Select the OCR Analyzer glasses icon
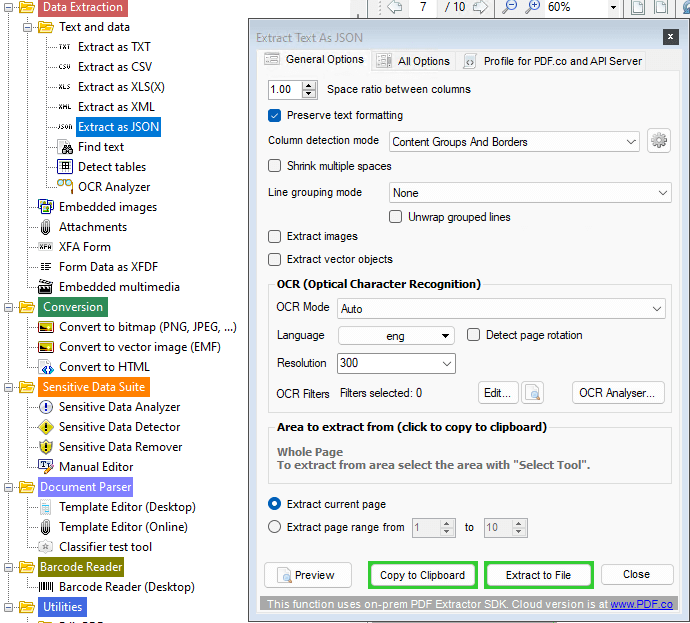Viewport: 690px width, 623px height. point(65,186)
